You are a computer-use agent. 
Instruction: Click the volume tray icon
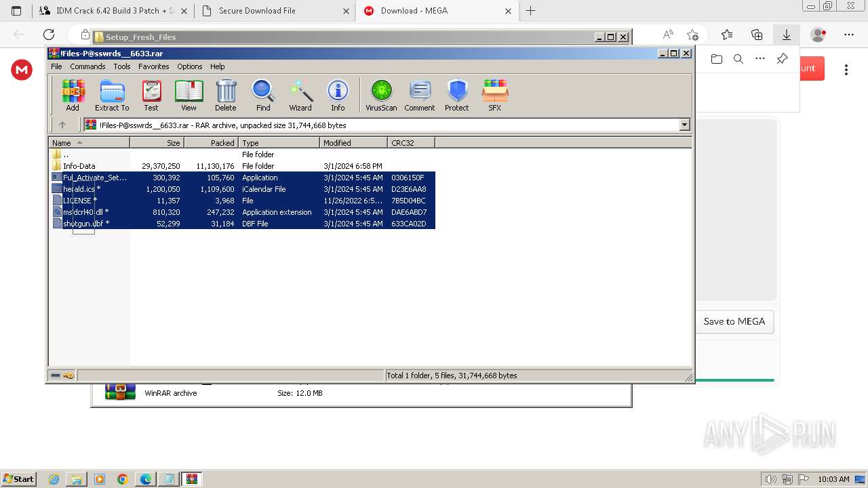coord(771,479)
